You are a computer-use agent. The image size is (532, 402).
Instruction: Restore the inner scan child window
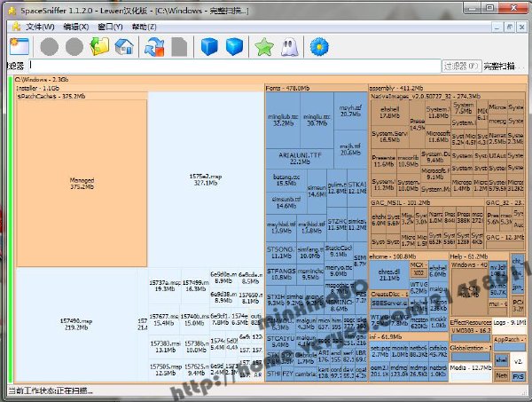click(510, 27)
